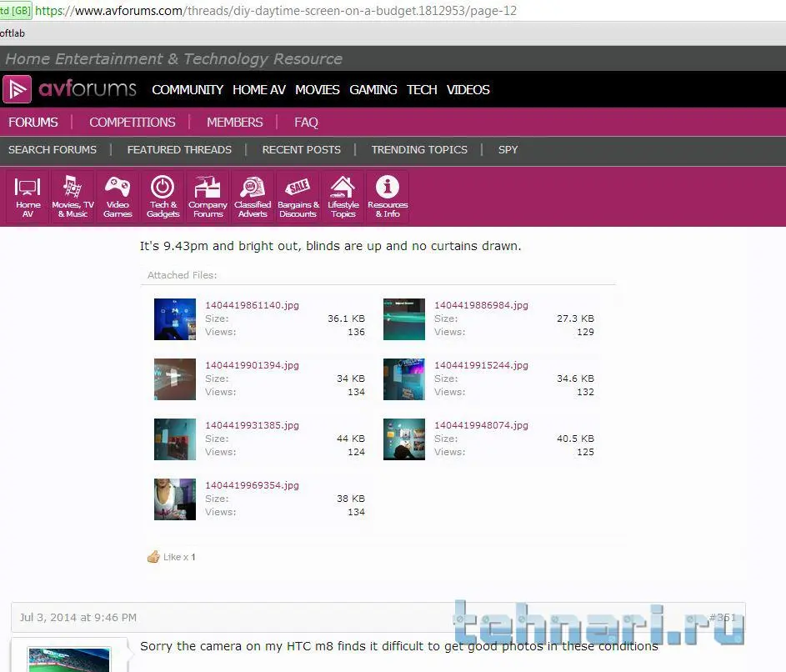This screenshot has width=786, height=672.
Task: Click the avforums wordmark text
Action: (88, 88)
